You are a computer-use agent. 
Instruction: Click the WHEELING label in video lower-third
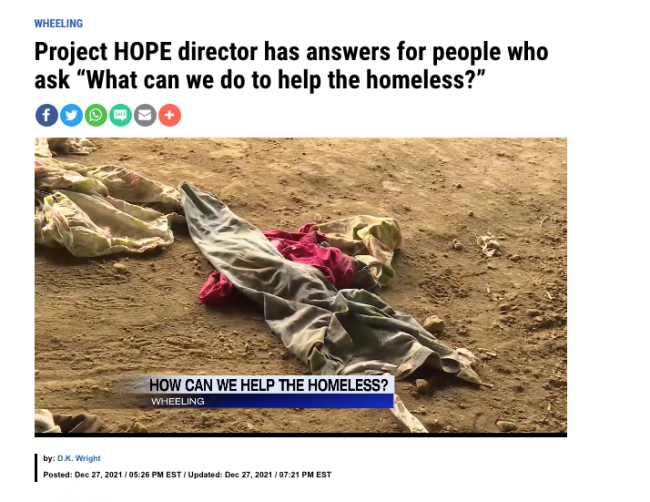178,401
